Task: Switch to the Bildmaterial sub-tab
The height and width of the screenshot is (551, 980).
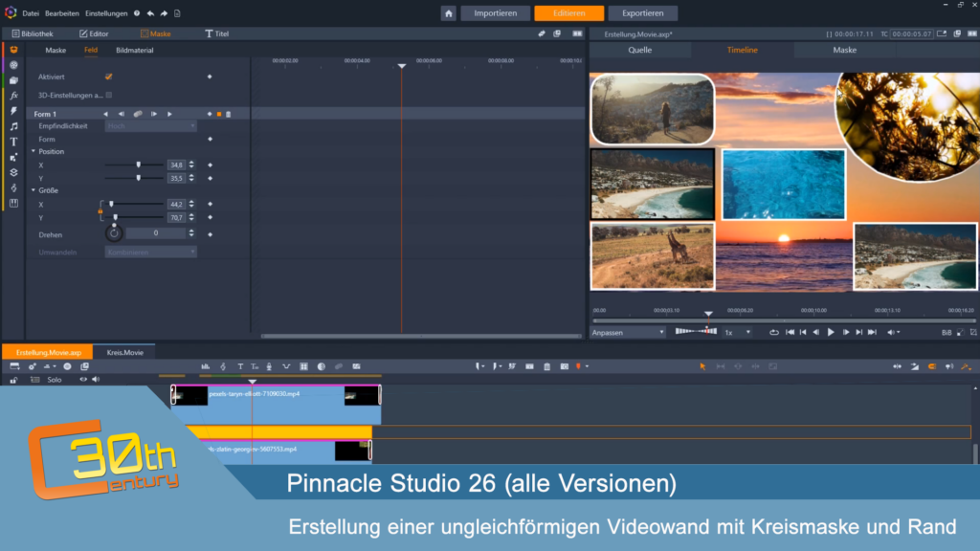Action: [134, 50]
